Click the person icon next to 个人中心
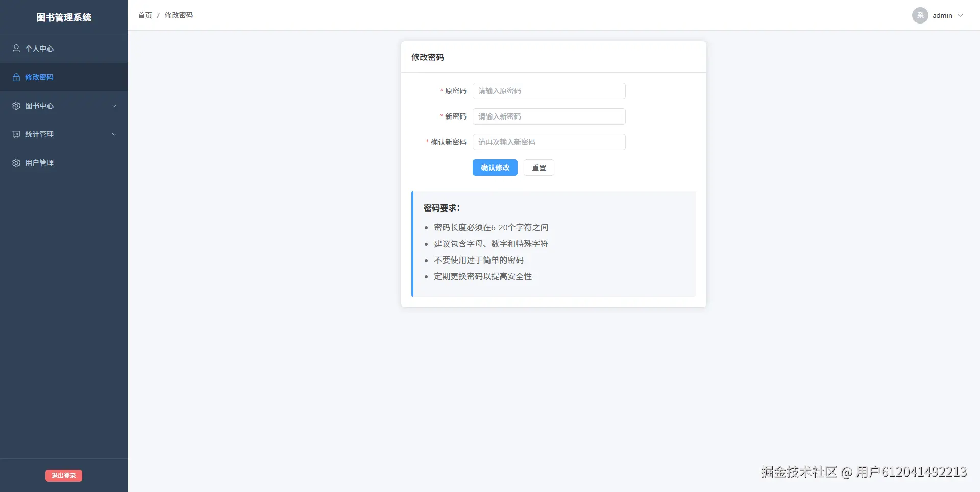This screenshot has width=980, height=492. pyautogui.click(x=15, y=49)
